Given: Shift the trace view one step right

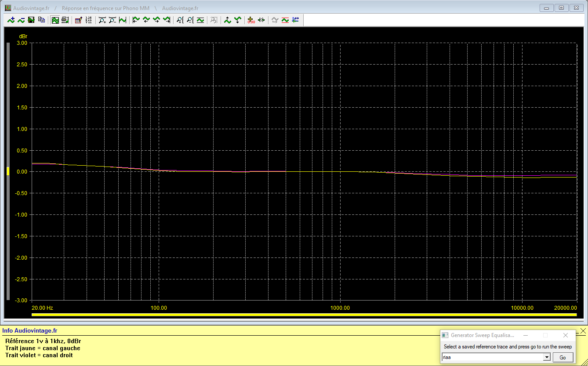Looking at the screenshot, I should [x=156, y=20].
